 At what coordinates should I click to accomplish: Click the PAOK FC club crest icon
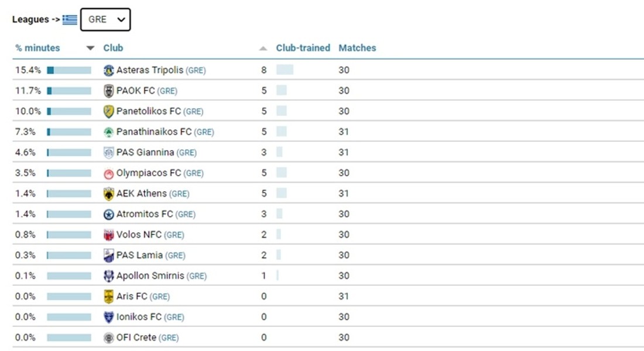point(108,91)
